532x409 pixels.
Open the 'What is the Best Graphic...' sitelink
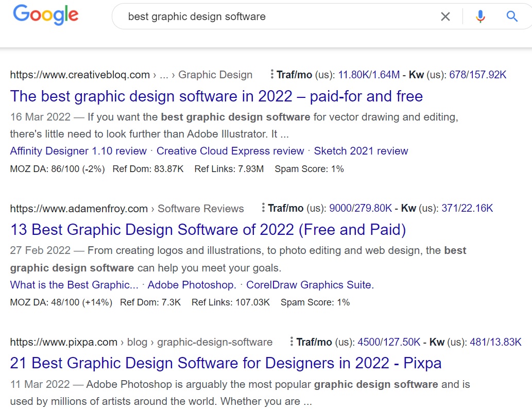(74, 285)
